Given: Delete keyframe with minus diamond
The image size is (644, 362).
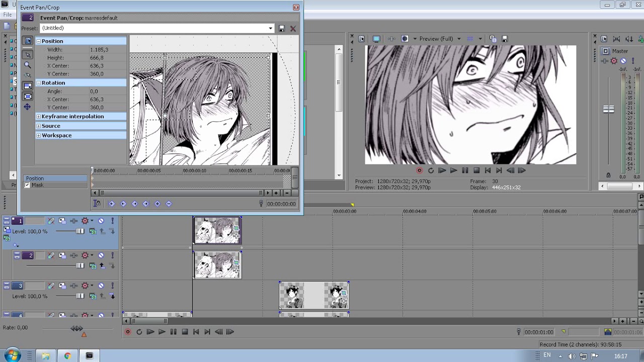Looking at the screenshot, I should coord(169,204).
